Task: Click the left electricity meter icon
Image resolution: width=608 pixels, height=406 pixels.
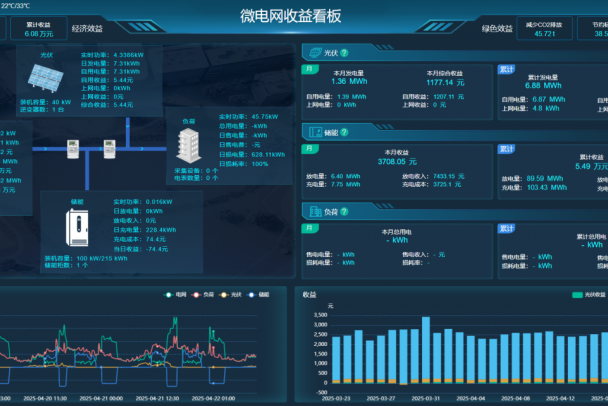Action: point(72,150)
